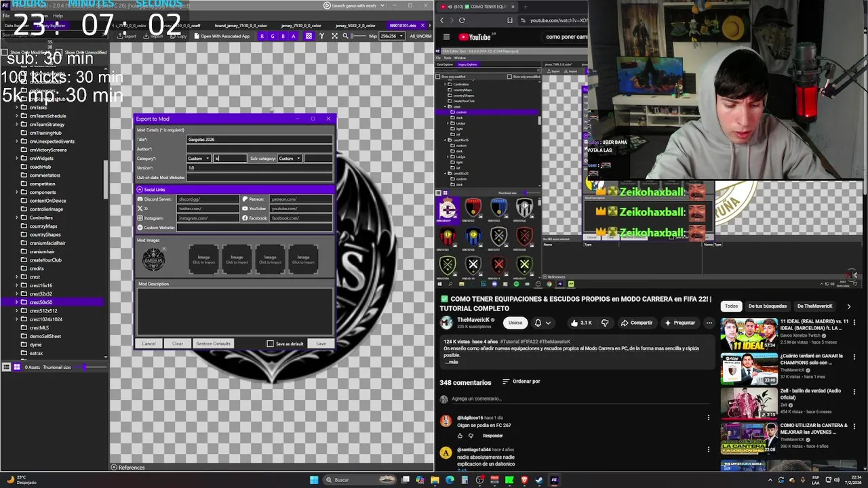Select the Todos filter chip

click(731, 306)
